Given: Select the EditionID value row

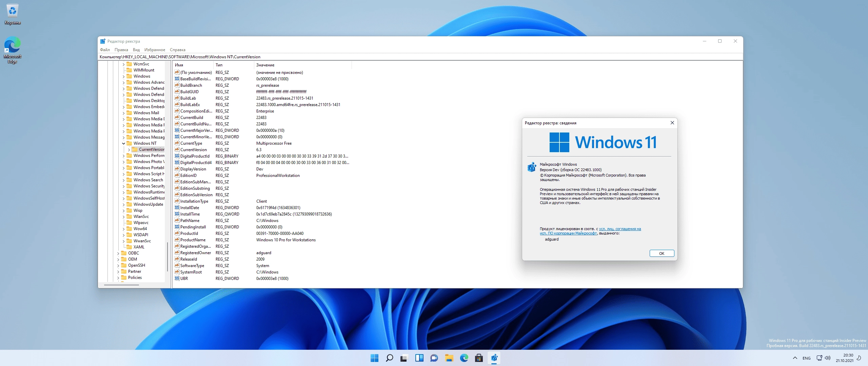Looking at the screenshot, I should point(262,176).
